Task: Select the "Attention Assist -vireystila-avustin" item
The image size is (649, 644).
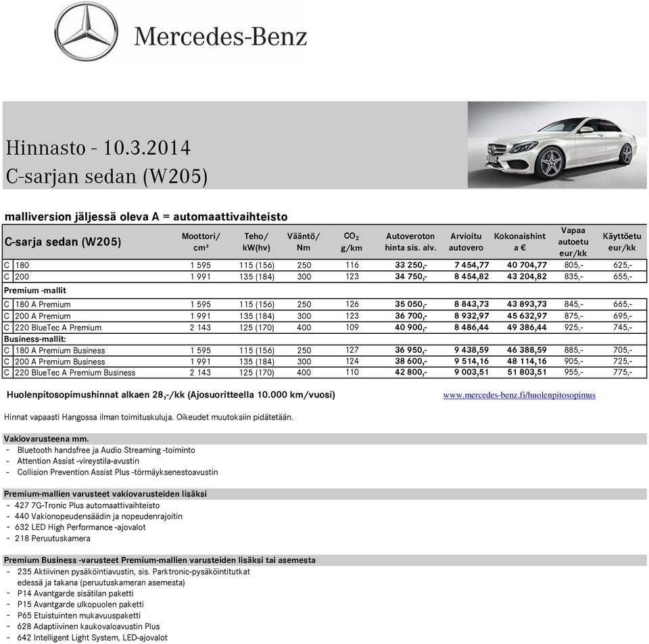Action: coord(78,461)
